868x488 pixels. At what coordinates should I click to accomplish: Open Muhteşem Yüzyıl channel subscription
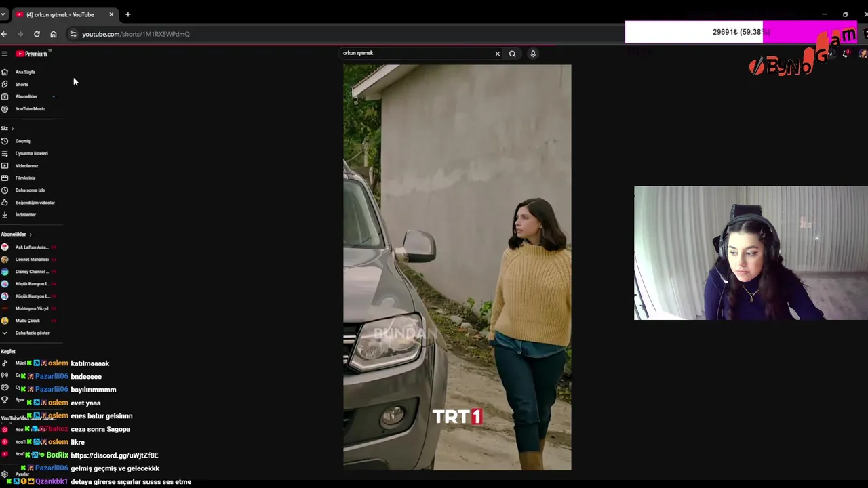pyautogui.click(x=31, y=308)
